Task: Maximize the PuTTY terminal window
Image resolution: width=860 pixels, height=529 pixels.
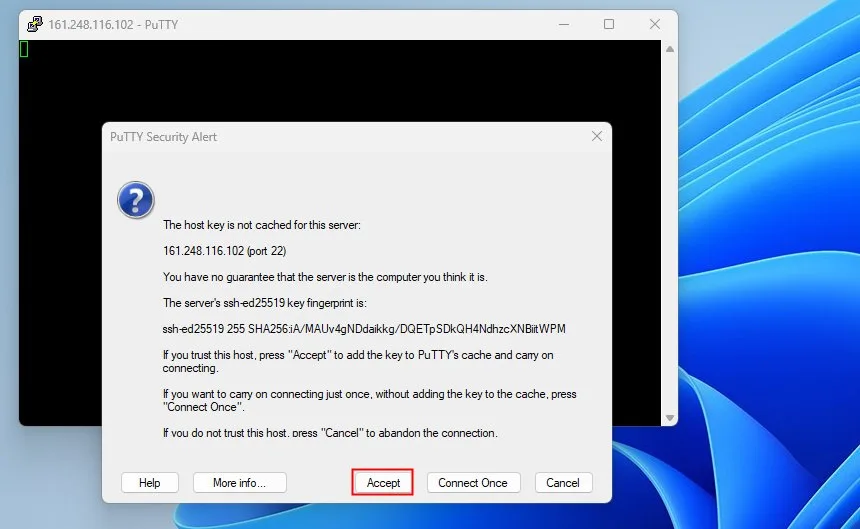Action: [x=609, y=24]
